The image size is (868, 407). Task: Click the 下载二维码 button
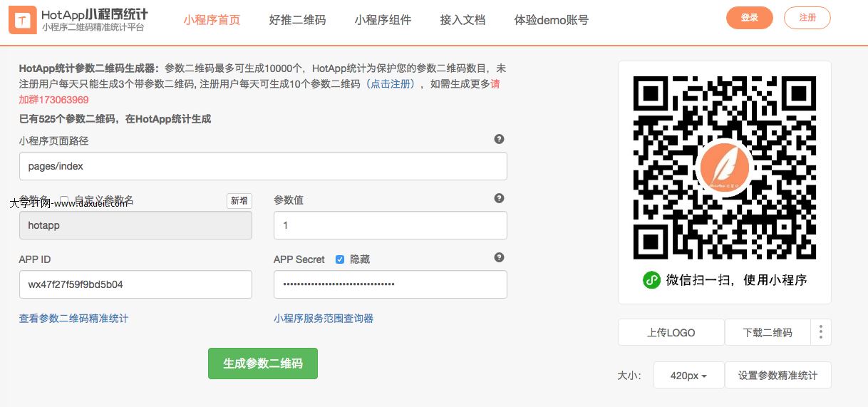tap(768, 332)
